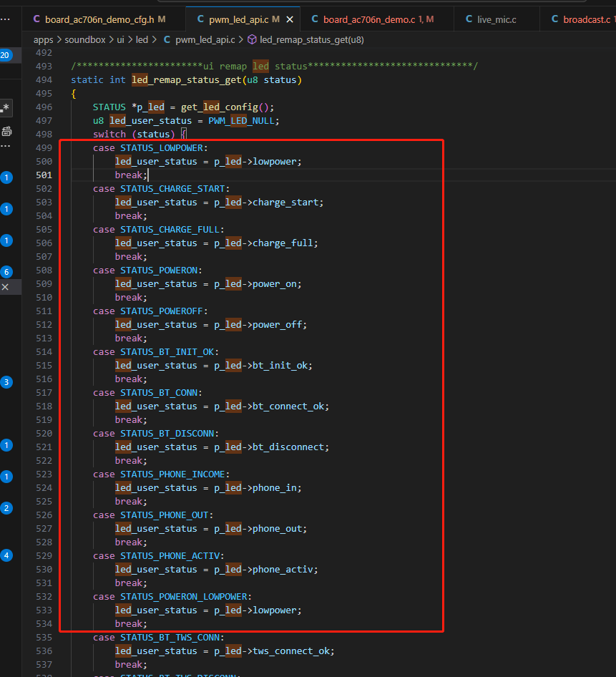The width and height of the screenshot is (616, 677).
Task: Open the broadcast.c tab
Action: (582, 19)
